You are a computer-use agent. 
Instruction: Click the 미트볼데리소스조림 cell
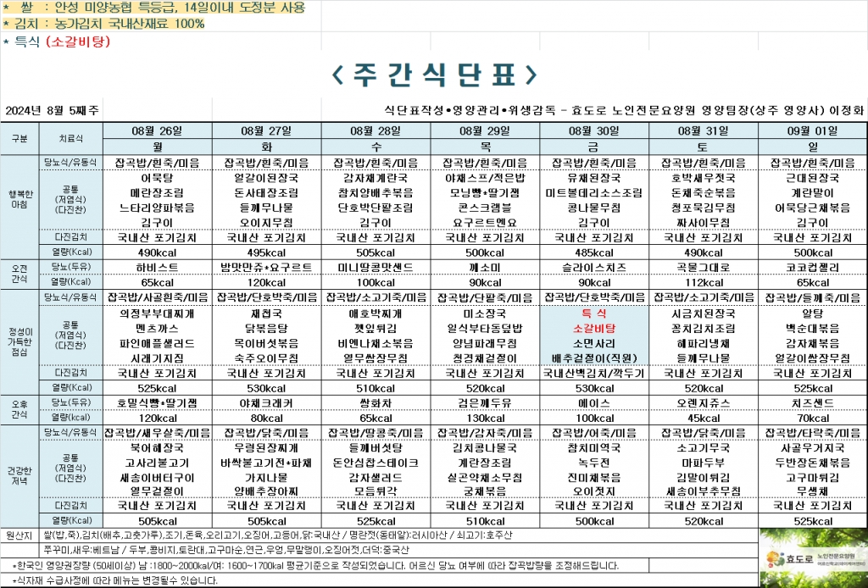[x=594, y=193]
